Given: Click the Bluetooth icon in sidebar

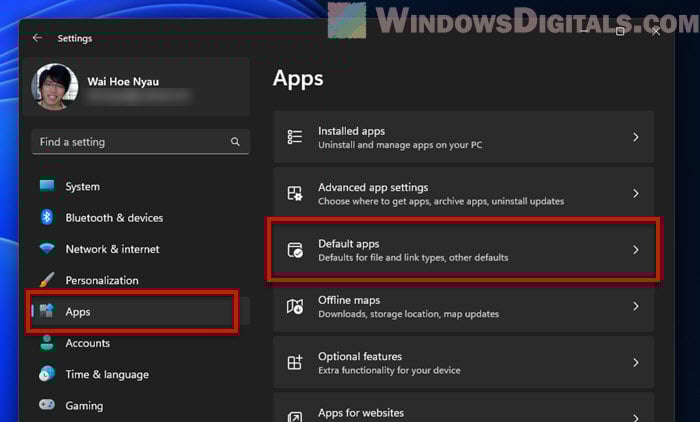Looking at the screenshot, I should pyautogui.click(x=47, y=217).
